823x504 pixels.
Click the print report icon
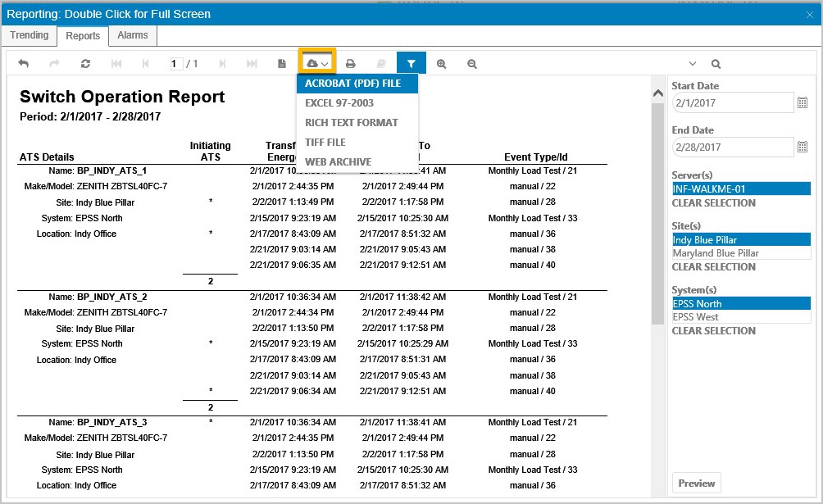click(351, 64)
